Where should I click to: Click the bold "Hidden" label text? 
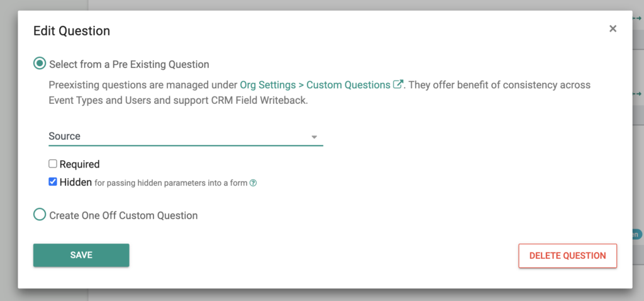pos(75,182)
